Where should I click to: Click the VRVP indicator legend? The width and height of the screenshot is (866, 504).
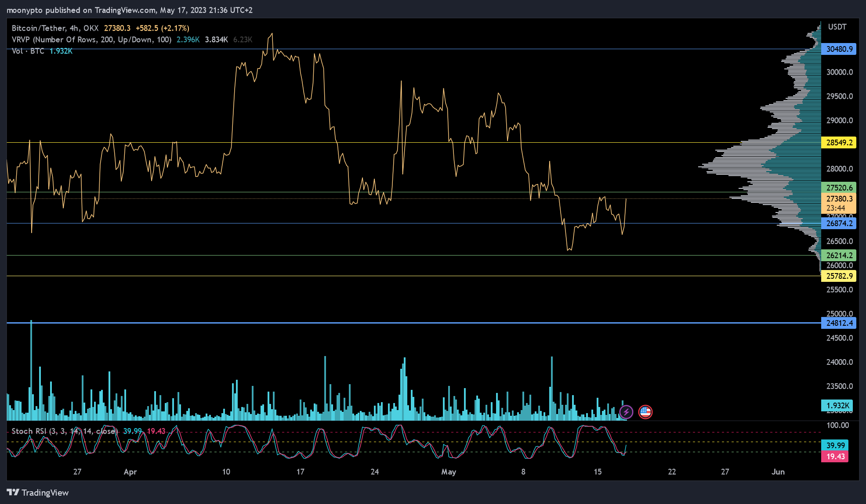click(91, 40)
